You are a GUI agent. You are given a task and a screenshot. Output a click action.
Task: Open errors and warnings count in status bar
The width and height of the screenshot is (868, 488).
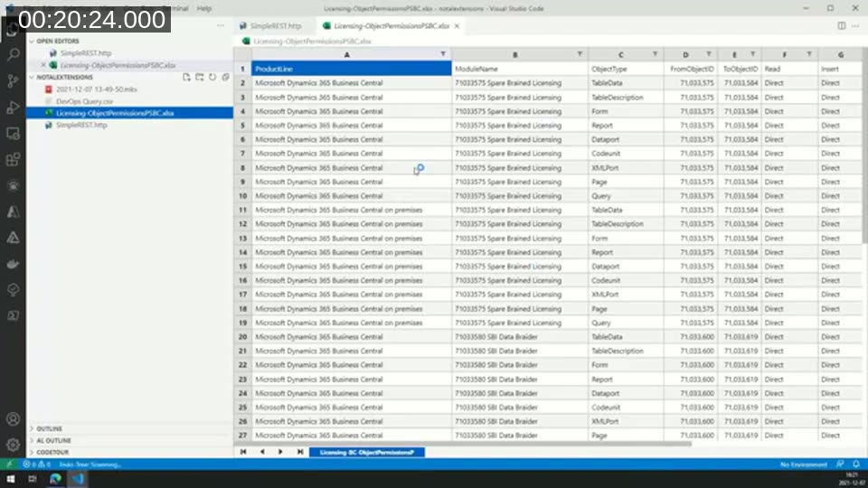(x=36, y=465)
